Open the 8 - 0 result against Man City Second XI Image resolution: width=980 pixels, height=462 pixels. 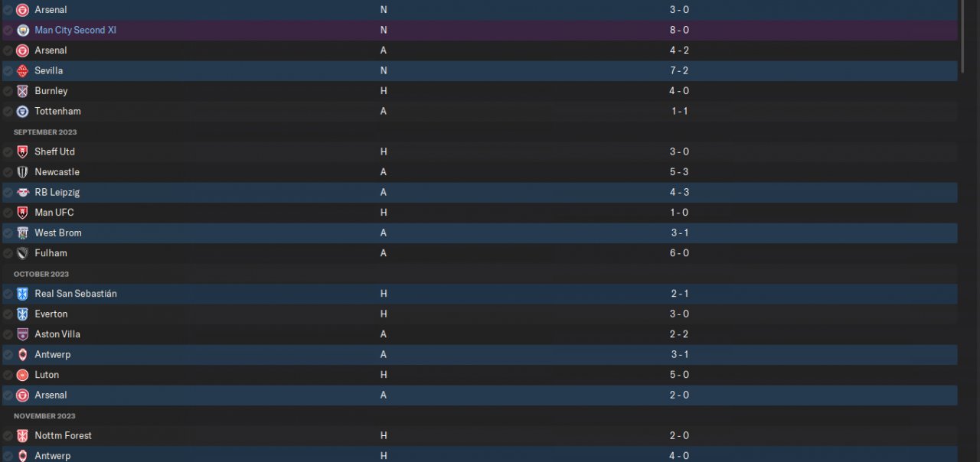coord(680,31)
